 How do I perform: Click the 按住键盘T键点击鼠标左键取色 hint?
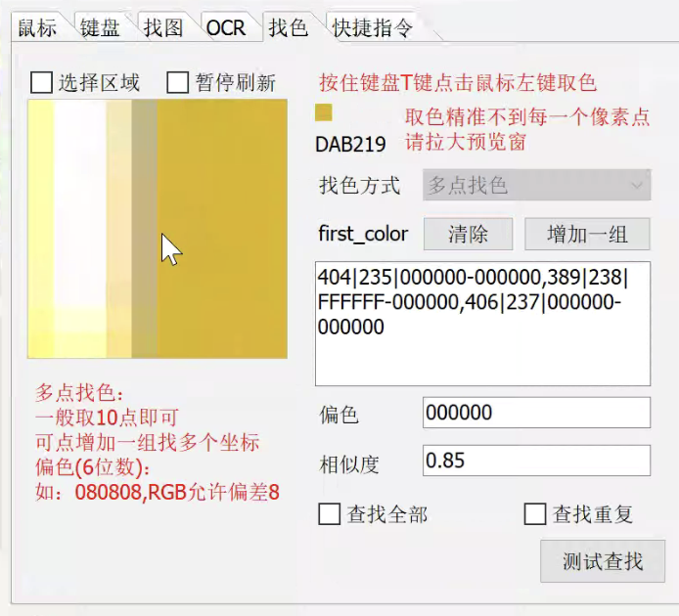tap(458, 82)
